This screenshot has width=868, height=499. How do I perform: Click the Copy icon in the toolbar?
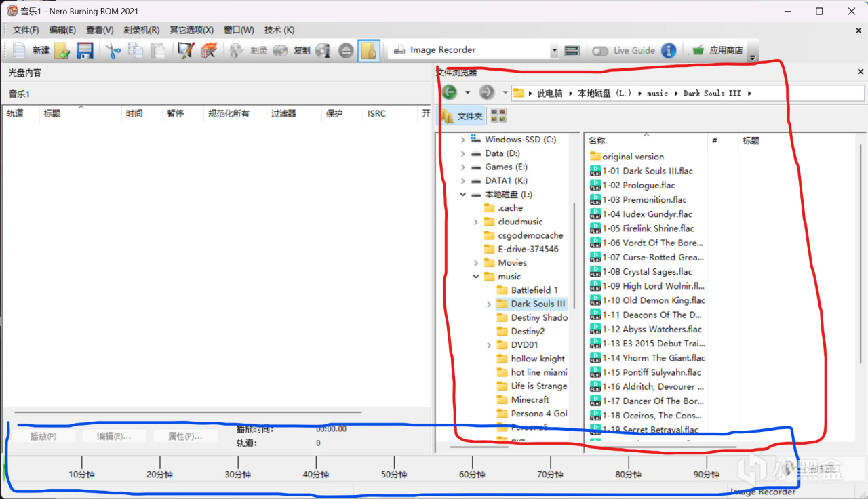(136, 50)
